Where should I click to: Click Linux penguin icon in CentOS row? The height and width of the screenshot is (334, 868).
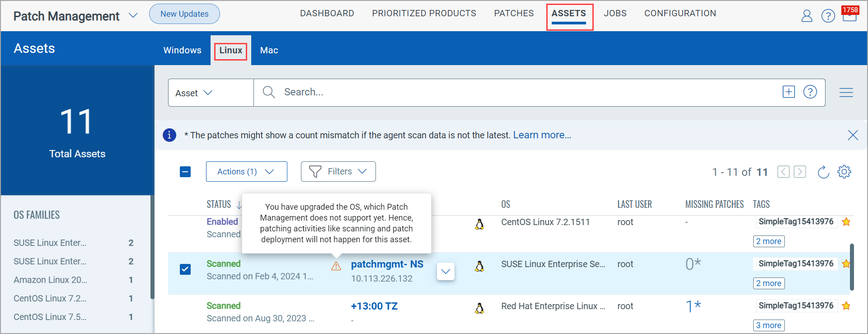click(x=479, y=224)
